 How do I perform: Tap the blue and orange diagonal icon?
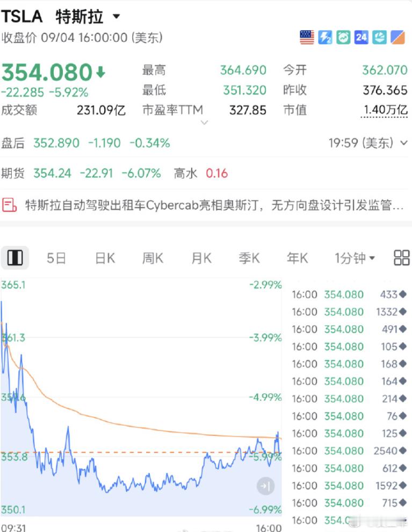(397, 38)
